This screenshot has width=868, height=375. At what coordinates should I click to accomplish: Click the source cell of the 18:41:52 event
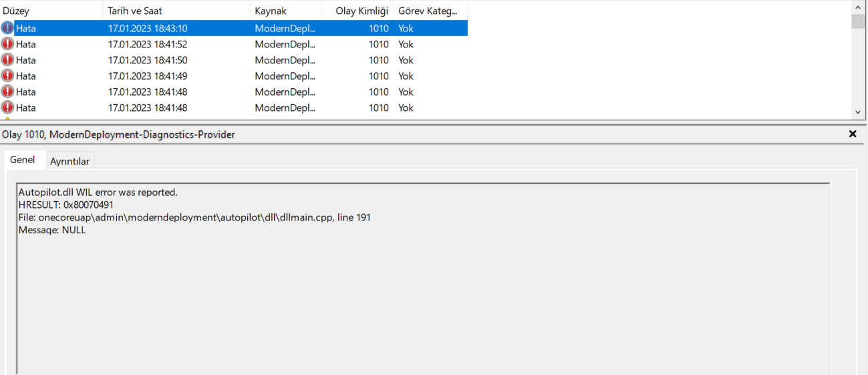[x=285, y=44]
